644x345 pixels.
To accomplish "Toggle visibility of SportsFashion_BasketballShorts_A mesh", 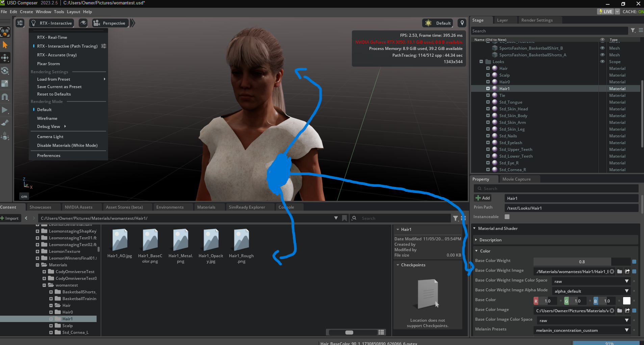I will tap(602, 55).
